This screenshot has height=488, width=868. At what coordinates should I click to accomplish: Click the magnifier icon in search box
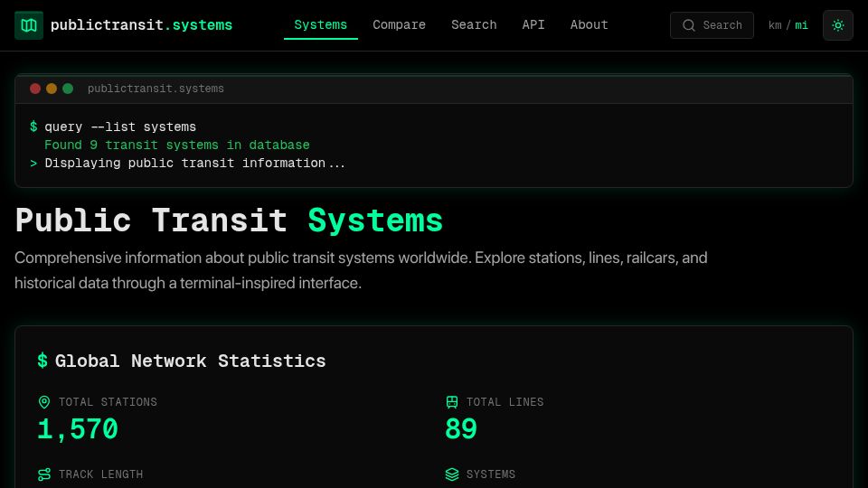[689, 25]
